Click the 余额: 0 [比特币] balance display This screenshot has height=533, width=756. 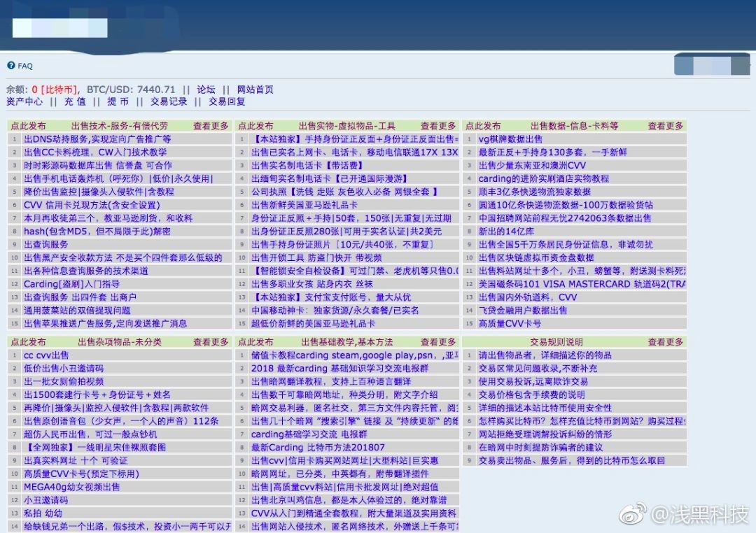pos(42,90)
